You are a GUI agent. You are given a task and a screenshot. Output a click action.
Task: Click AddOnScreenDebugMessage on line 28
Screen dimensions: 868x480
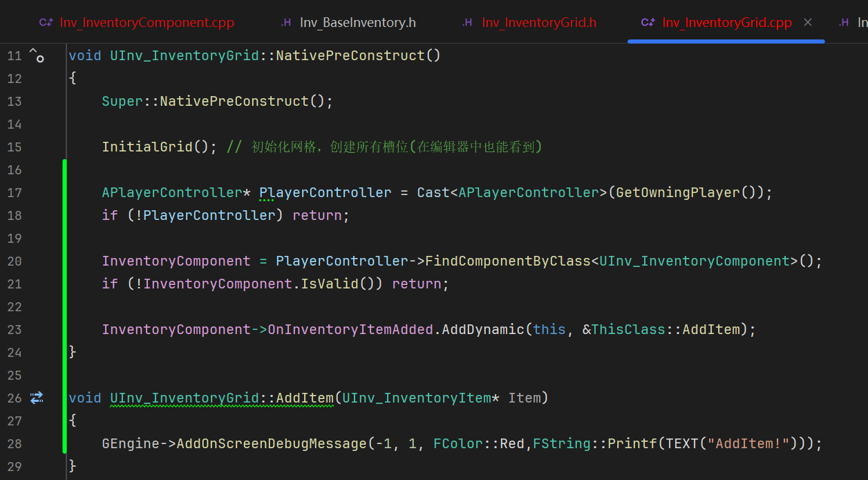coord(272,443)
